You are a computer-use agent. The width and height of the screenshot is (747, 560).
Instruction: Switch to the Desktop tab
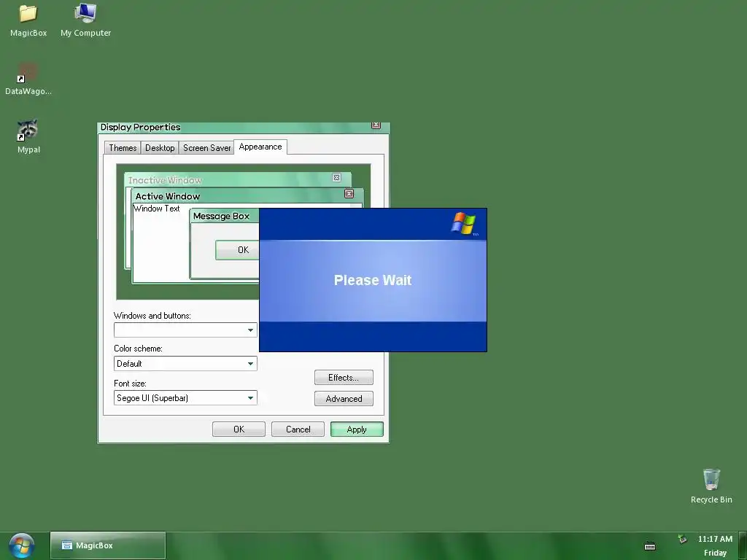[x=160, y=148]
